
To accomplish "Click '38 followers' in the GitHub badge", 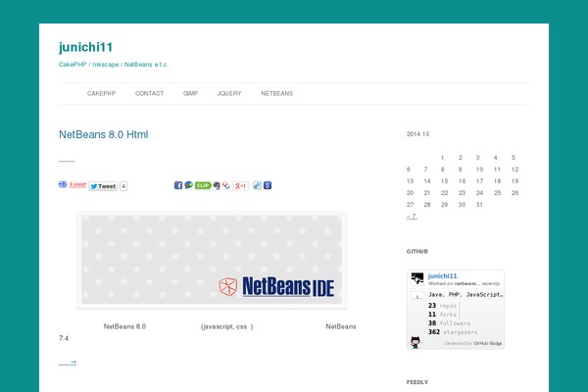I will (449, 323).
